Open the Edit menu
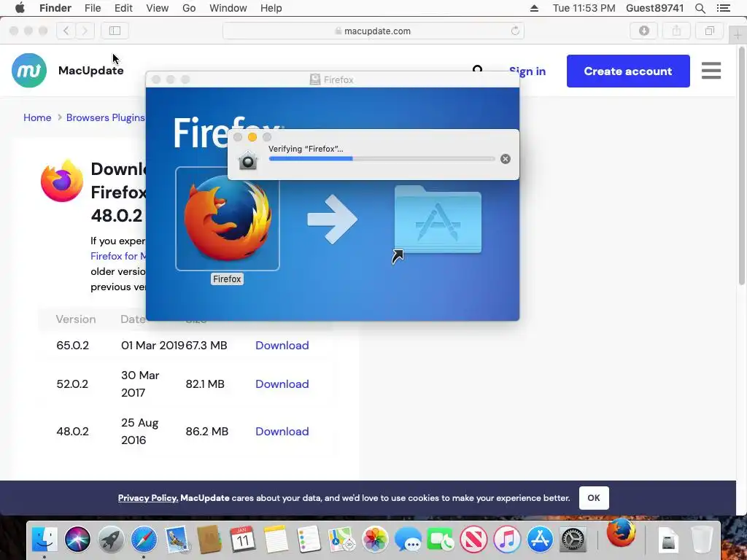 point(123,8)
